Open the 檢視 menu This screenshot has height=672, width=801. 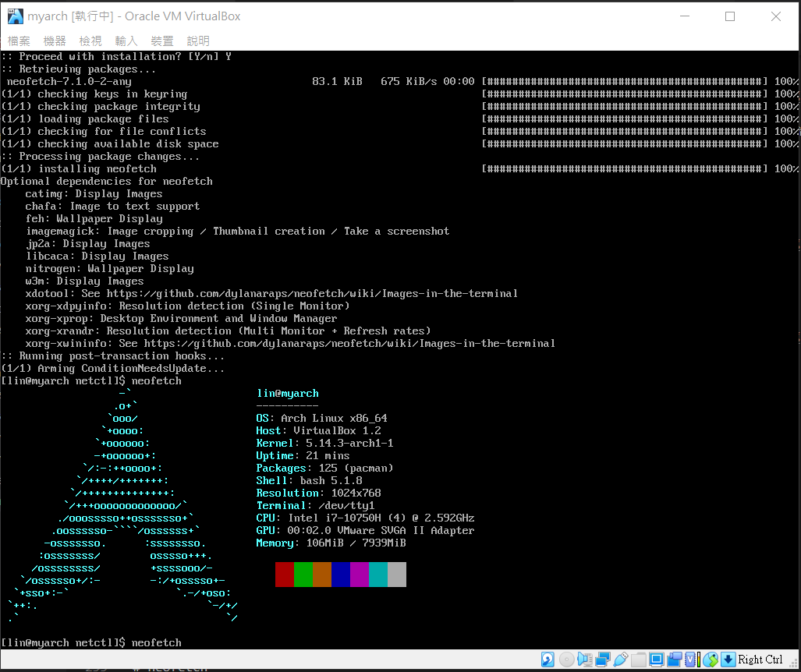point(90,41)
